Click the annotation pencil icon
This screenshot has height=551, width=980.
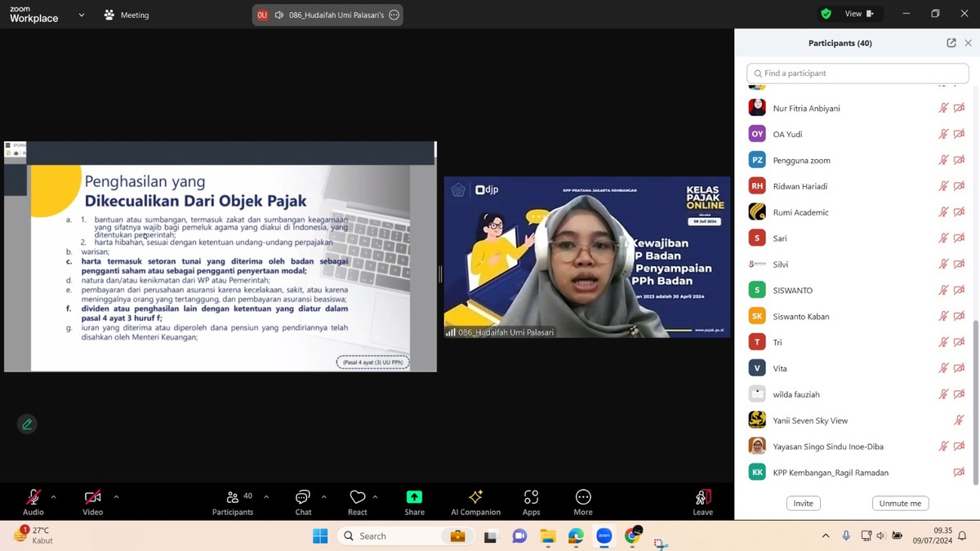27,424
